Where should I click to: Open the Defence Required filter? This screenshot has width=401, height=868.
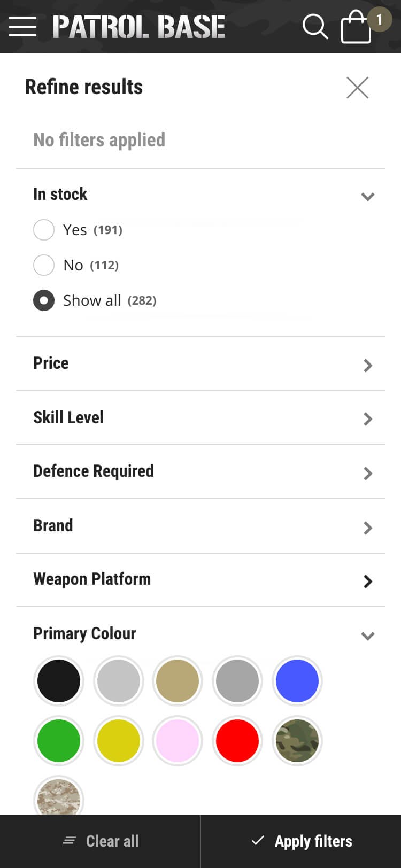click(200, 472)
